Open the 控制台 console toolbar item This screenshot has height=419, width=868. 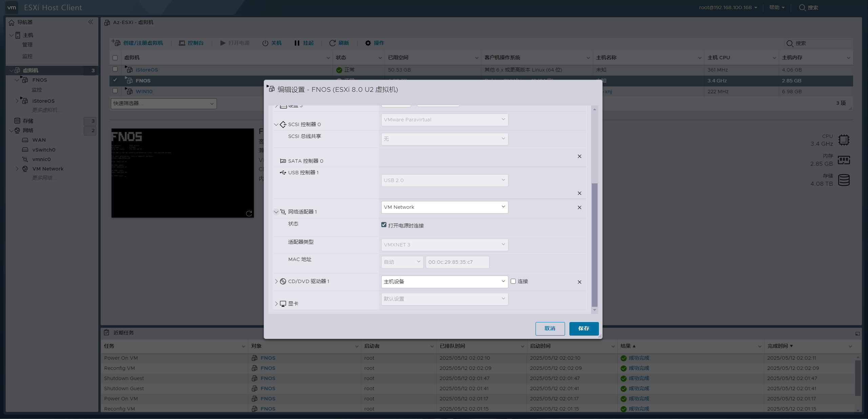coord(191,43)
